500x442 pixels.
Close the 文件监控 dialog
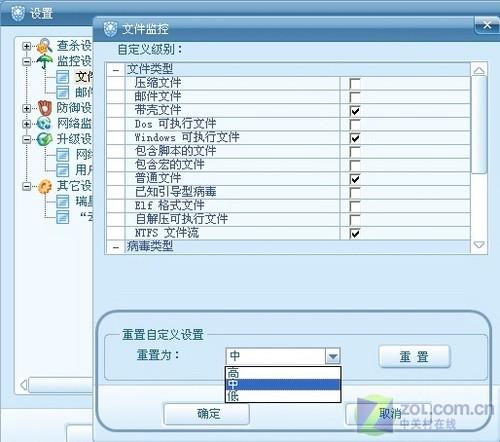487,25
